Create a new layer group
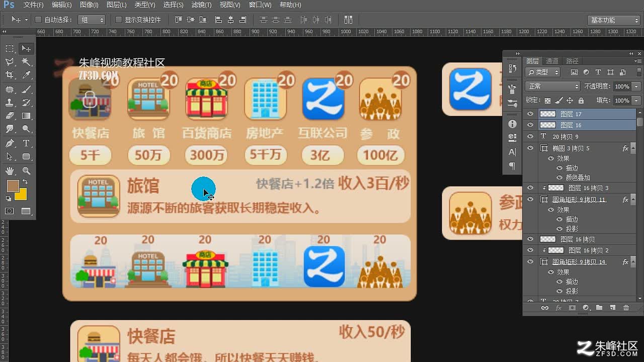Screen dimensions: 644x362 click(599, 308)
